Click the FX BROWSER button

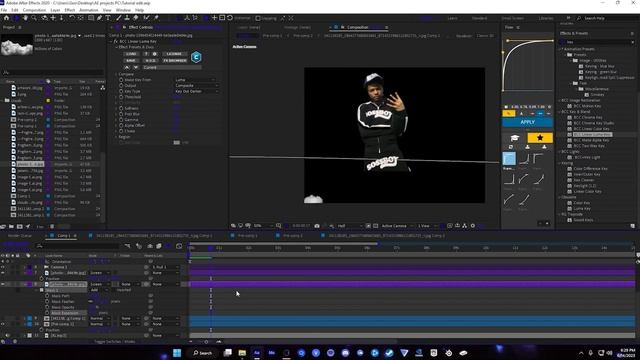[x=175, y=60]
